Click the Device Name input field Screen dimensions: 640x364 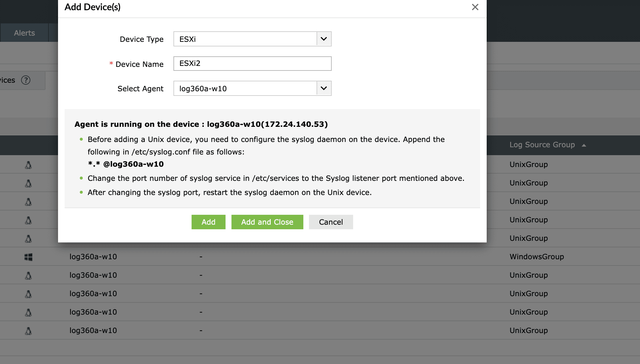pos(252,64)
